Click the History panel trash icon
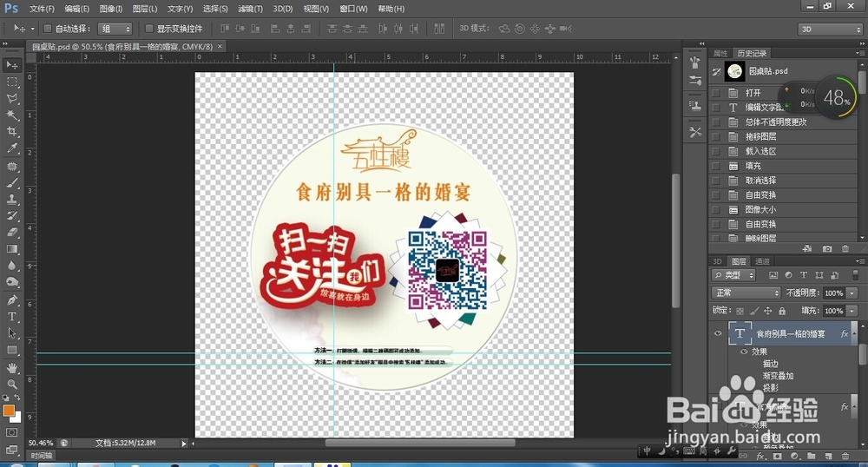 pos(845,249)
